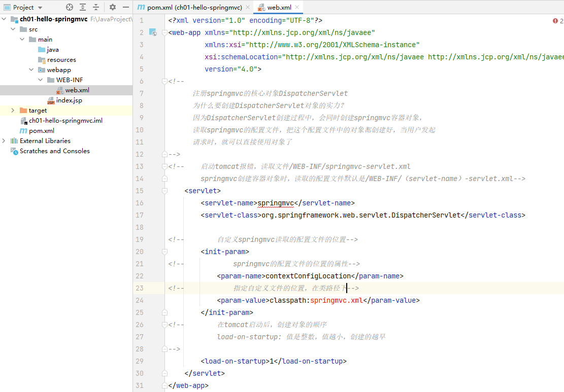The height and width of the screenshot is (392, 564).
Task: Click the web.xml tab file icon
Action: [261, 7]
